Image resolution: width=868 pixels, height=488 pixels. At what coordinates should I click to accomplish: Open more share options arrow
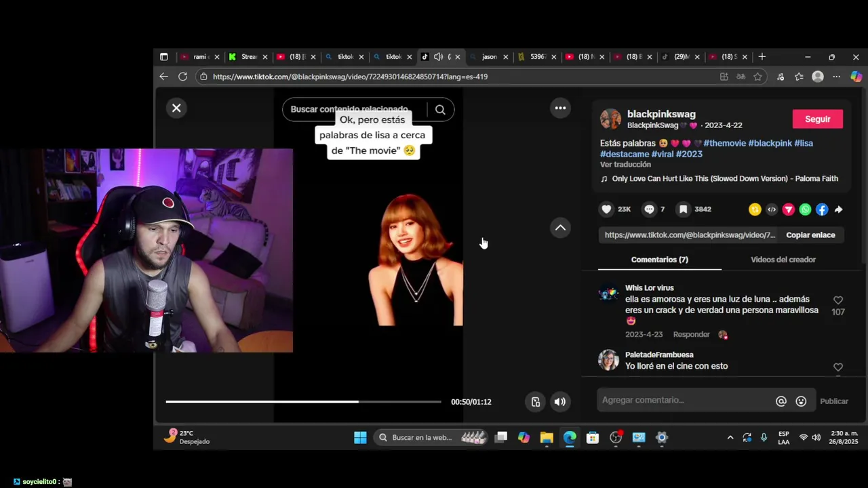(x=839, y=209)
